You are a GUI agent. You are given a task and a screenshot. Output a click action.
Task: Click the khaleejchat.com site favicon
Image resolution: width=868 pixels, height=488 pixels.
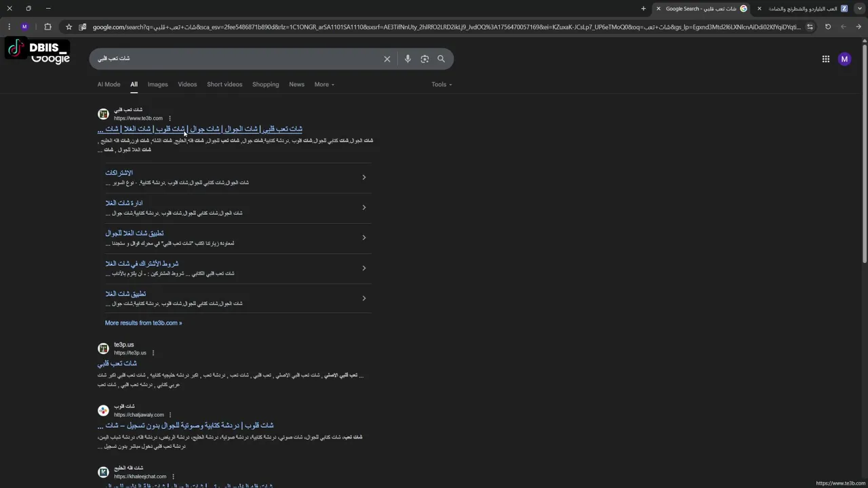(103, 472)
